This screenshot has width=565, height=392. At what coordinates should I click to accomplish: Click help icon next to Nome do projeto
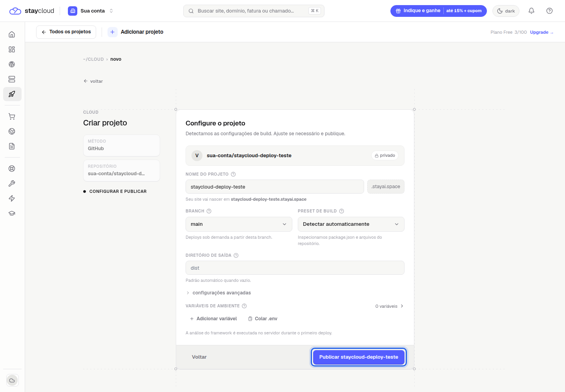[233, 174]
